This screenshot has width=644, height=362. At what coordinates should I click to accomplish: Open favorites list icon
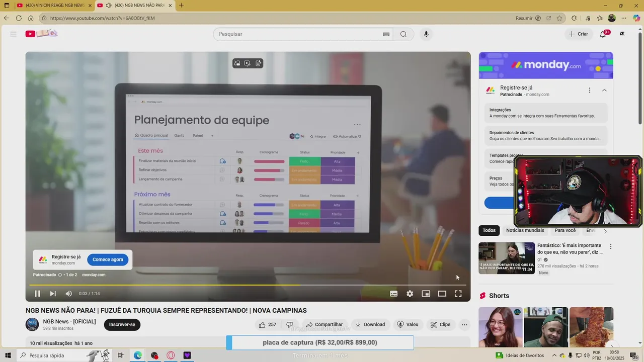click(x=600, y=18)
